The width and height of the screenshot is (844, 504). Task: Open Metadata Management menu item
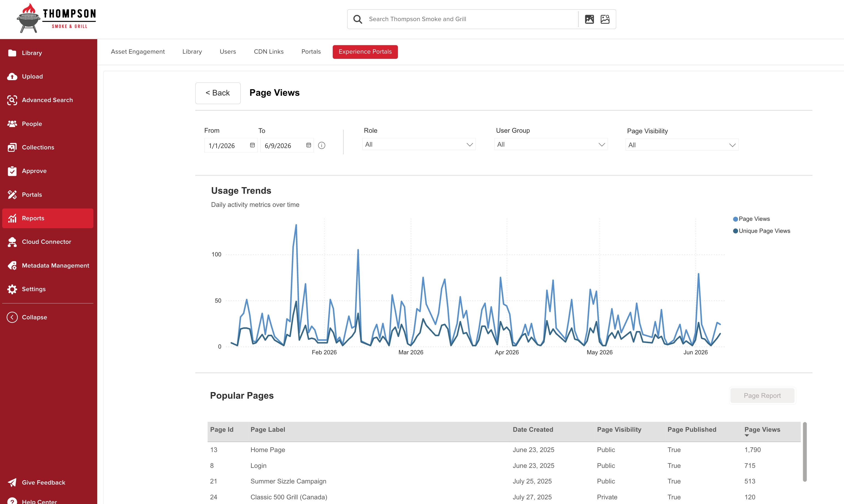pos(48,266)
